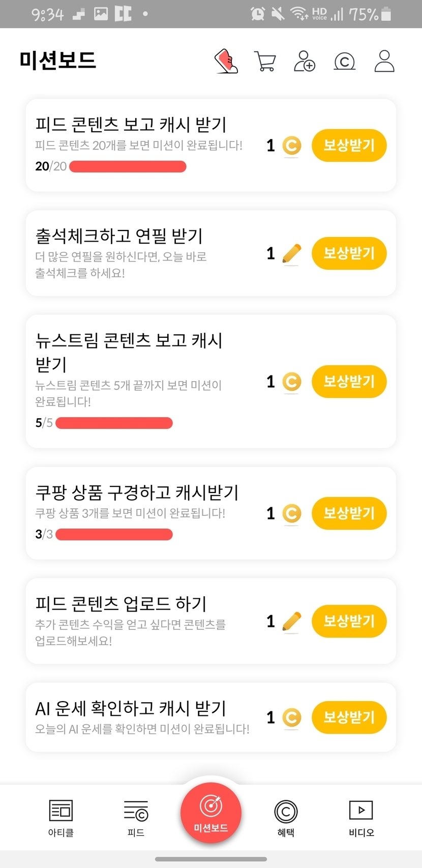The width and height of the screenshot is (422, 868).
Task: Tap the pencil icon in 출석체크 mission
Action: tap(291, 253)
